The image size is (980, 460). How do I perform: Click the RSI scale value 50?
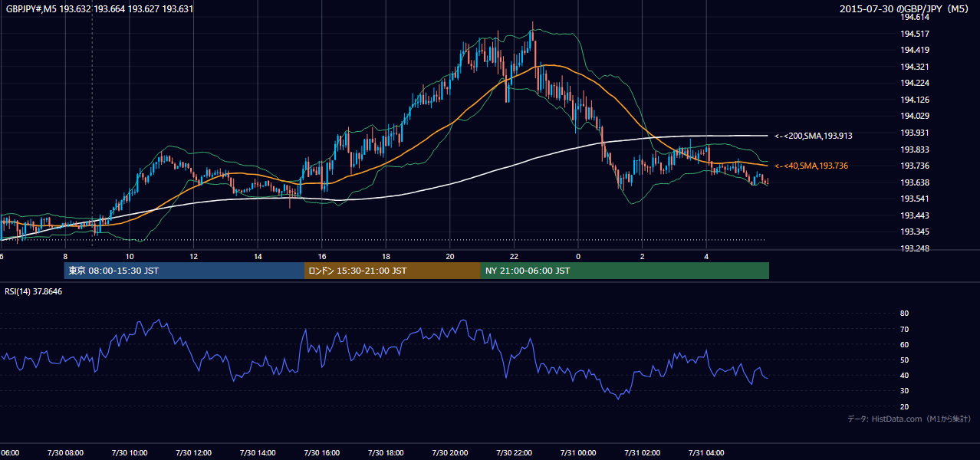904,360
